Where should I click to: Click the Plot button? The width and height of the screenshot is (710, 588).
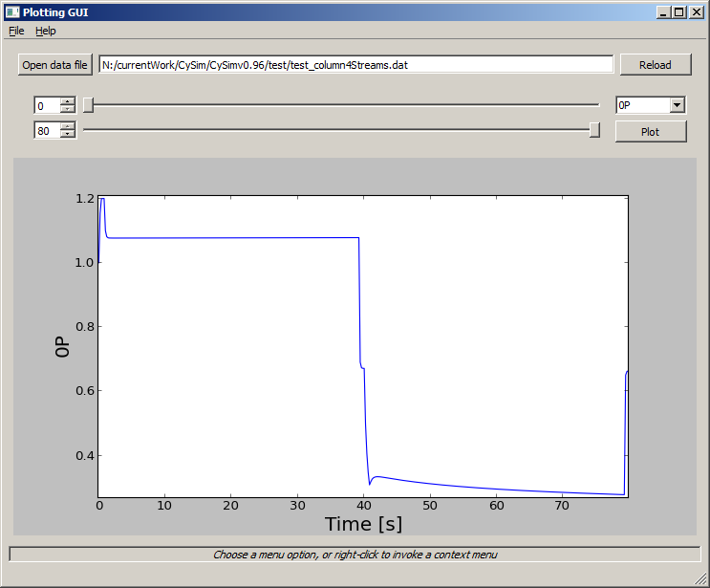click(650, 132)
